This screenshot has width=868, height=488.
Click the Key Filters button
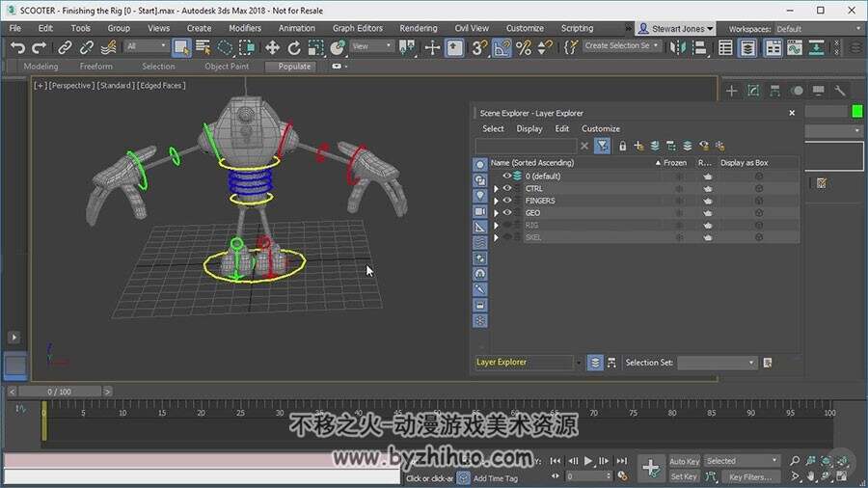coord(750,477)
